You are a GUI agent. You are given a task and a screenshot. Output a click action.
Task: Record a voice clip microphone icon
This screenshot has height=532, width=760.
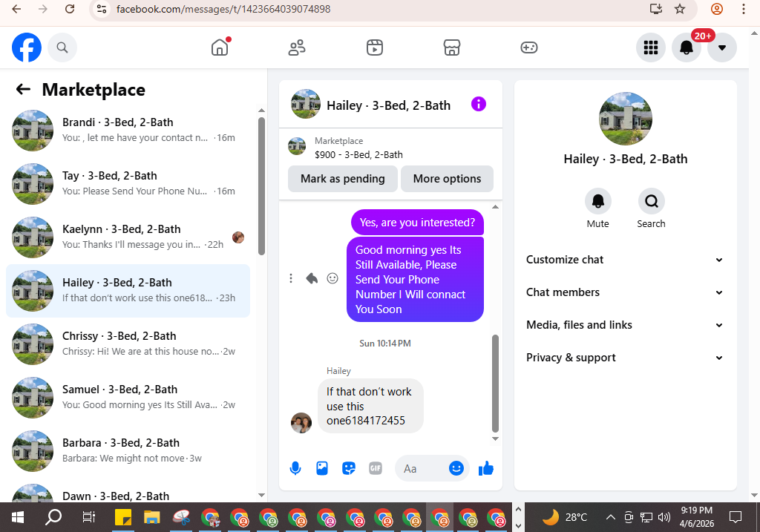295,468
